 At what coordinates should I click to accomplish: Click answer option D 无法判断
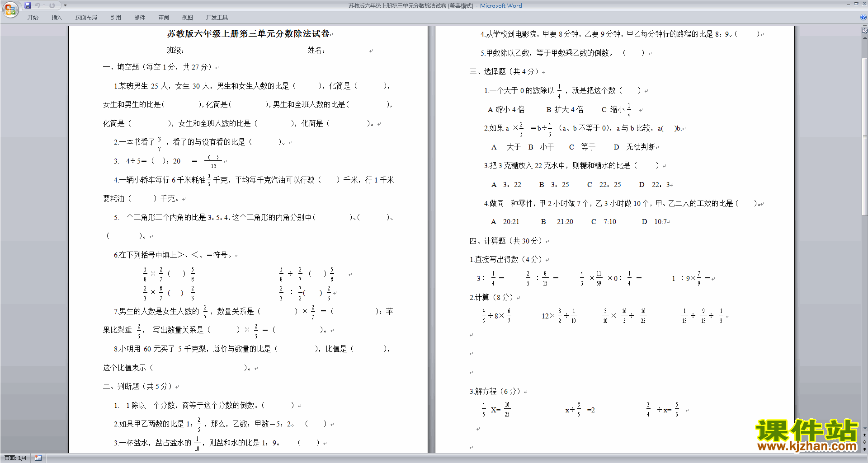coord(634,147)
